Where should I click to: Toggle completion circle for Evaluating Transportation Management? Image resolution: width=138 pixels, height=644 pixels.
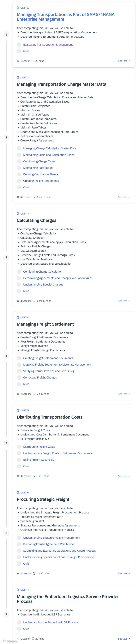(19, 45)
